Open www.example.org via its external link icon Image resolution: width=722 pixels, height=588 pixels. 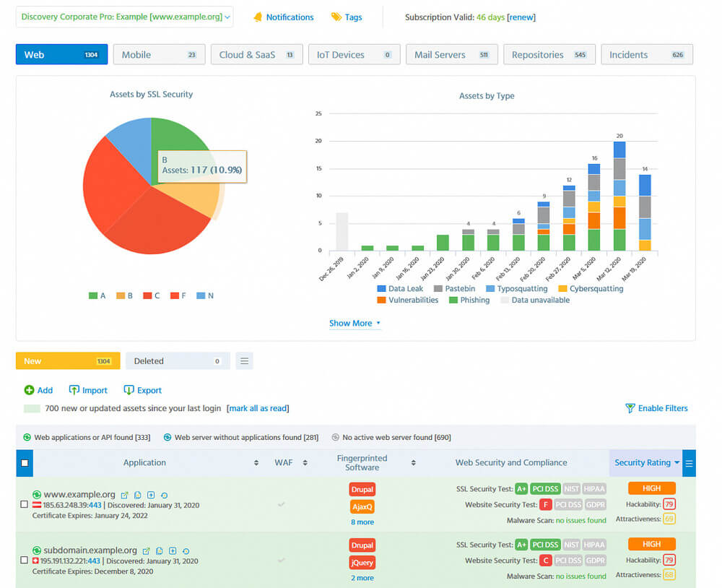124,495
